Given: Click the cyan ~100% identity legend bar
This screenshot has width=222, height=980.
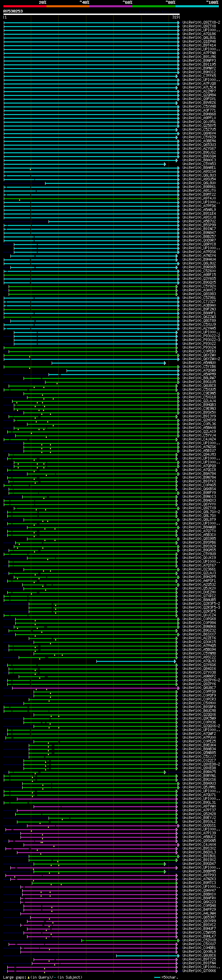Looking at the screenshot, I should [x=197, y=7].
